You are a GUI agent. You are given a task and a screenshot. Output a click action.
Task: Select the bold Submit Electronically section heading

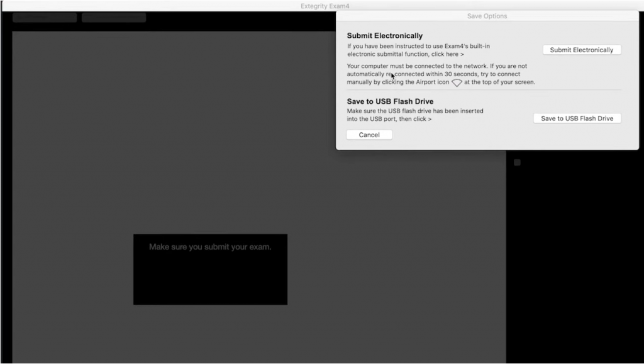pos(385,36)
